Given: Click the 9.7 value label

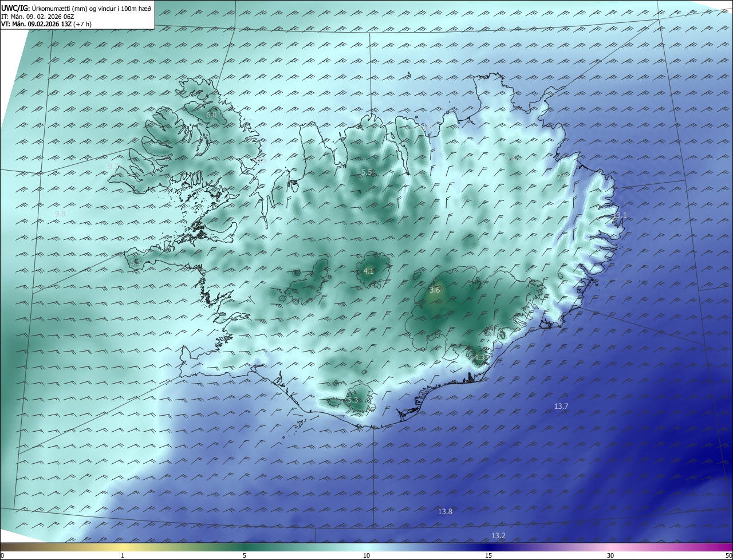Looking at the screenshot, I should (113, 166).
